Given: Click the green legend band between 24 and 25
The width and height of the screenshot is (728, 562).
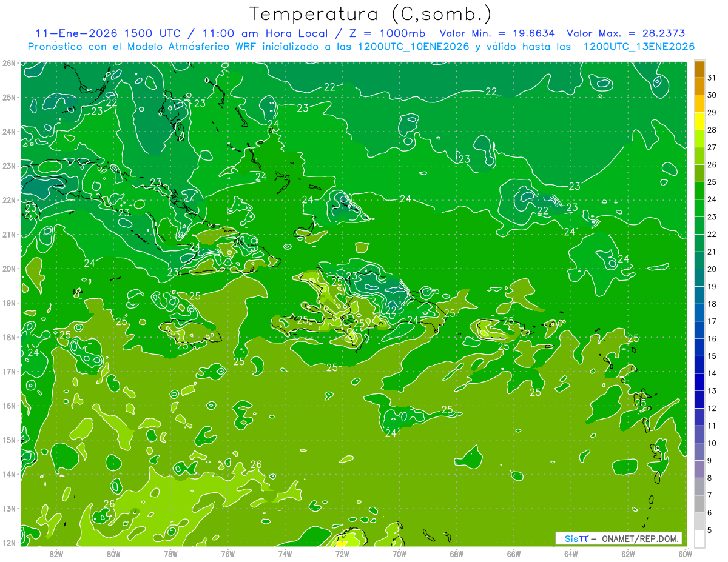Looking at the screenshot, I should coord(699,190).
